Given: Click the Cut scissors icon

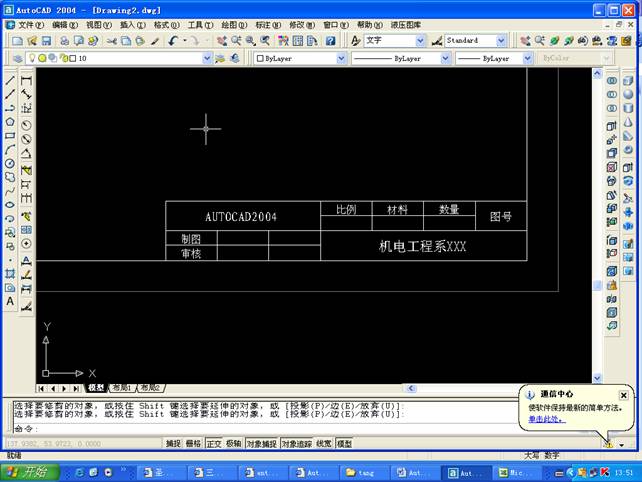Looking at the screenshot, I should pos(112,41).
